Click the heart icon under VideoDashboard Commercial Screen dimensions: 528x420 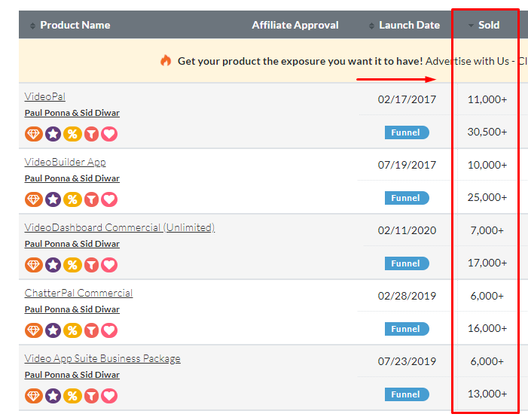pos(109,265)
